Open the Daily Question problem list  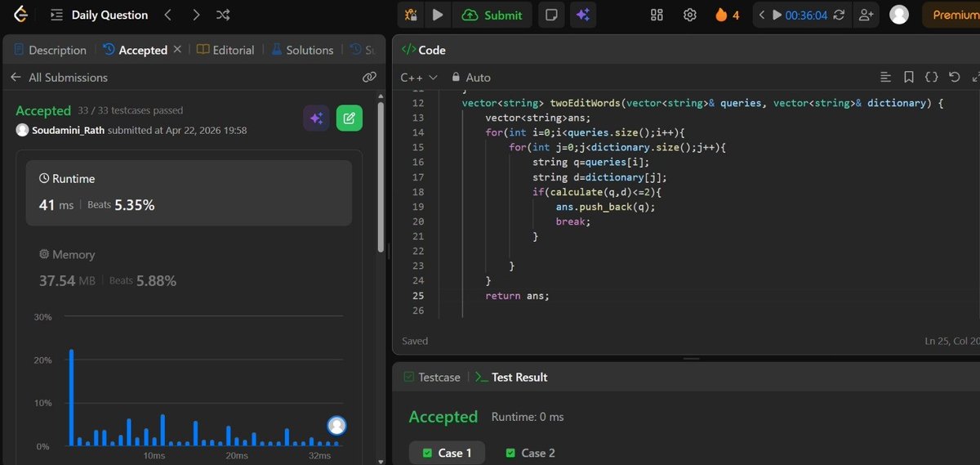[100, 15]
